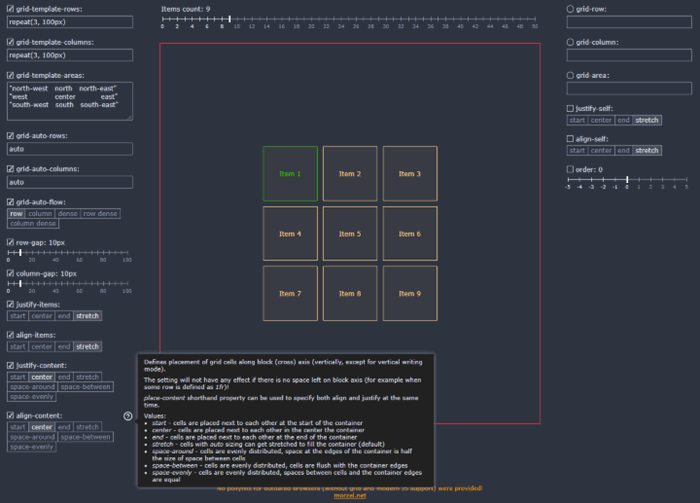Choose 'column' for grid-auto-flow

pyautogui.click(x=40, y=214)
